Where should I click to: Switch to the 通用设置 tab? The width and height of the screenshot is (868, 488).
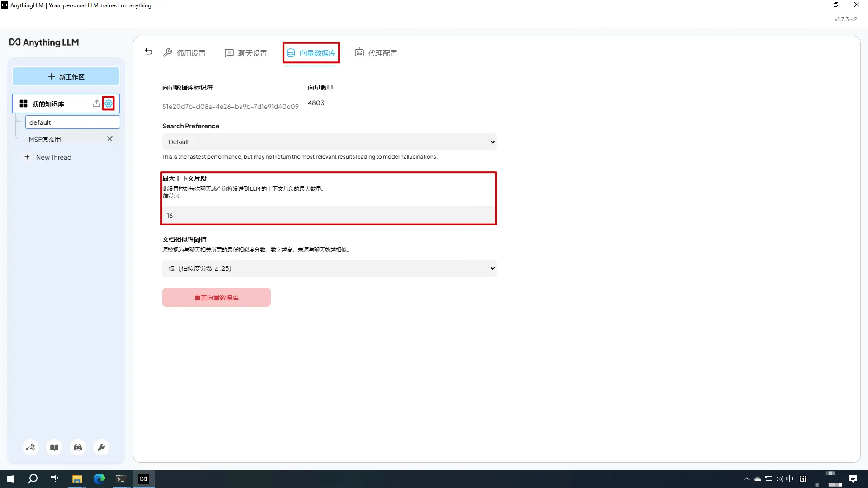(184, 53)
